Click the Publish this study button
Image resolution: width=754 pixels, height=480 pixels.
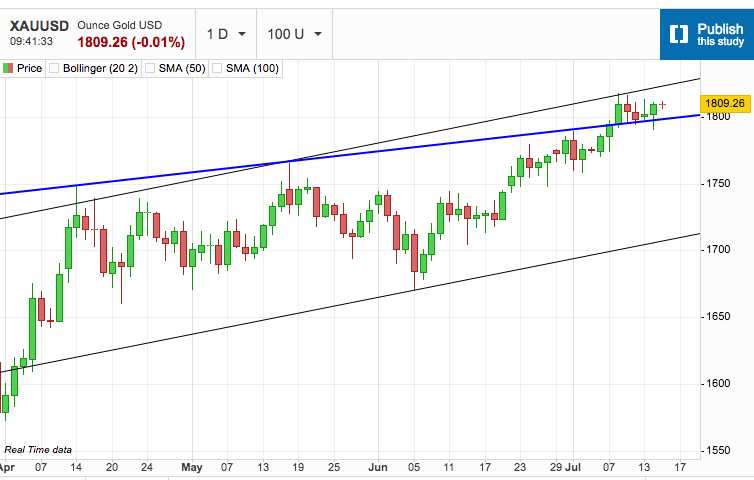click(x=707, y=34)
